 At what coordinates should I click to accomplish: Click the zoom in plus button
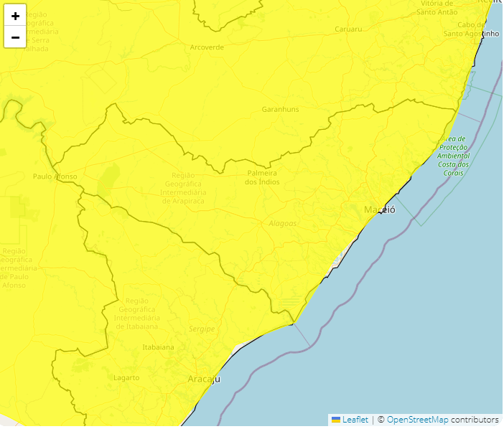tap(15, 15)
